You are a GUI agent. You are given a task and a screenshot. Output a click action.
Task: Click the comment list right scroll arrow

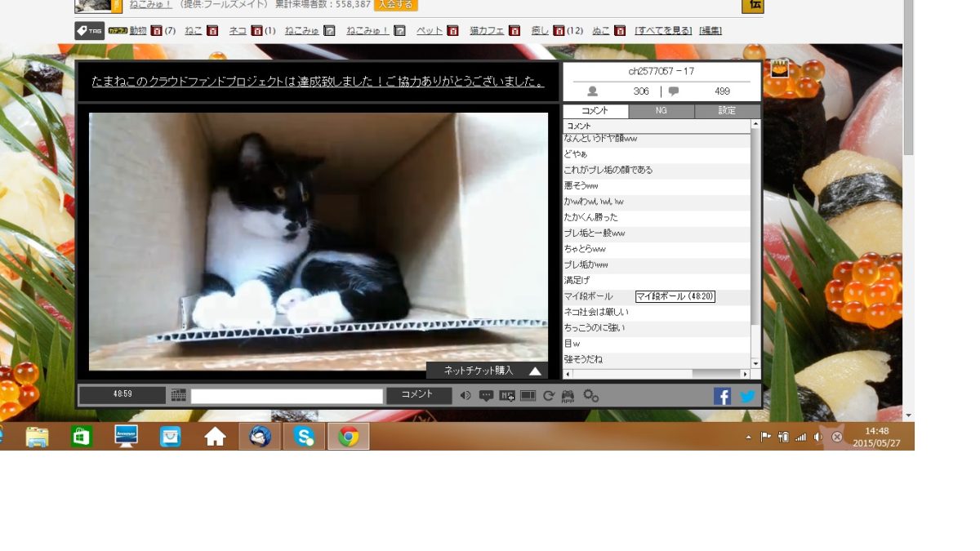pyautogui.click(x=744, y=374)
